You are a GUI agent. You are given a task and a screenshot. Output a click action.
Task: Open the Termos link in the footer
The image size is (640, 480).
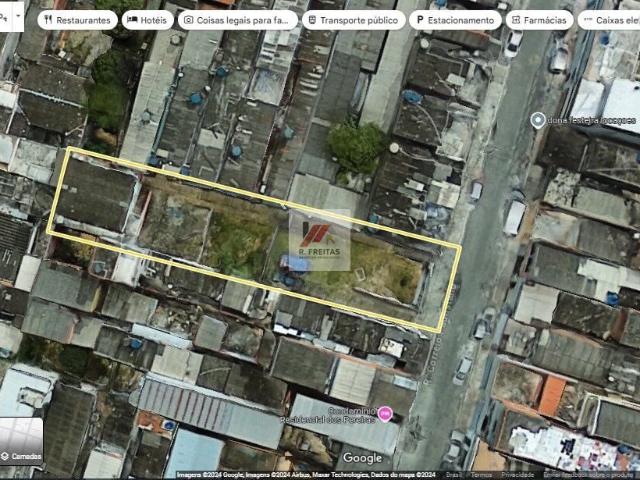click(x=481, y=475)
